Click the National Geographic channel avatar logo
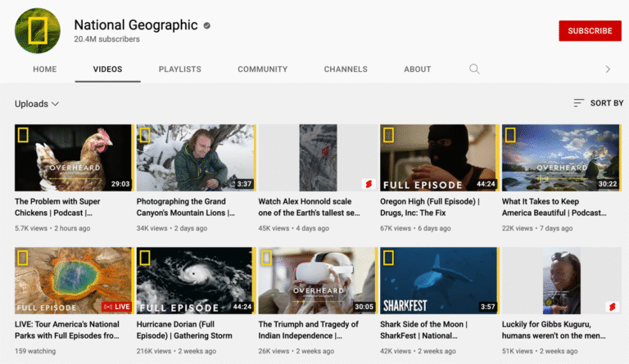 point(37,31)
